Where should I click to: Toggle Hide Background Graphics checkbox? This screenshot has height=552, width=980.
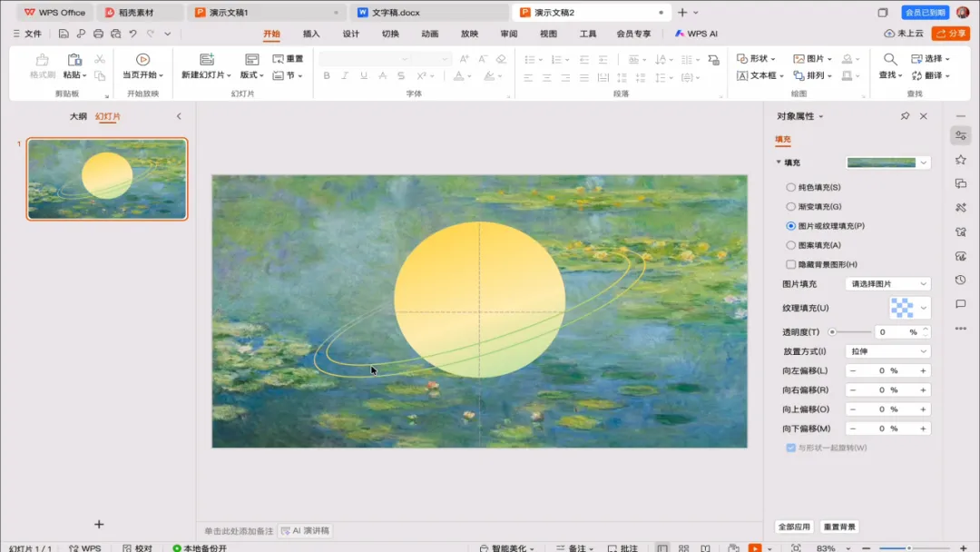point(790,264)
